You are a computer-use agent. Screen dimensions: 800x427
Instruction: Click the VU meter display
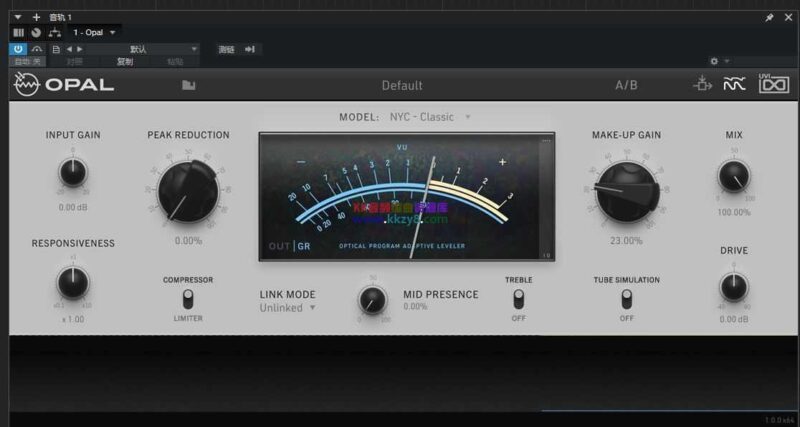point(407,197)
